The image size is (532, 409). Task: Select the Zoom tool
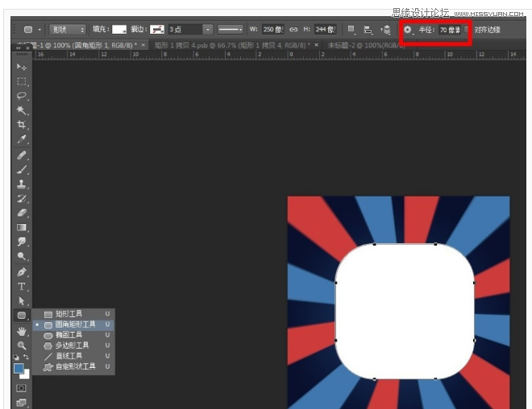[22, 345]
